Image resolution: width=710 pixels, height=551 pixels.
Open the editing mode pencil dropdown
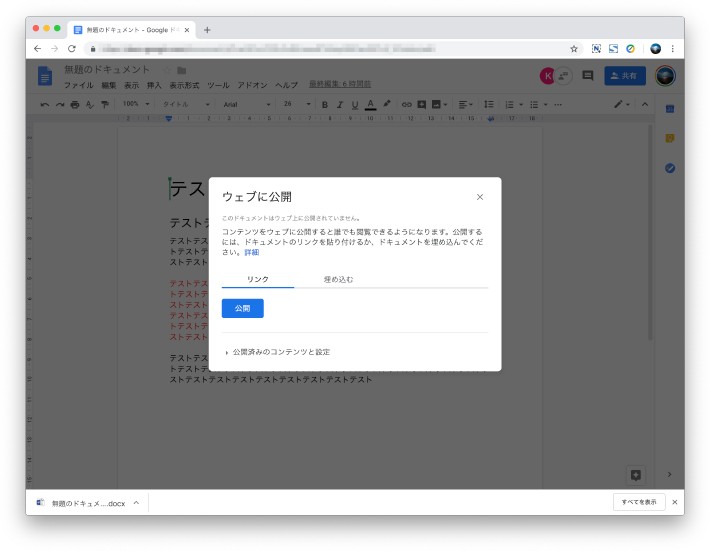[x=622, y=105]
